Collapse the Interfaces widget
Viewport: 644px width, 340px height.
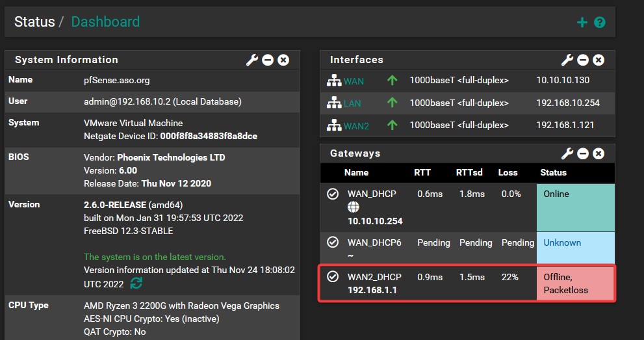coord(583,60)
